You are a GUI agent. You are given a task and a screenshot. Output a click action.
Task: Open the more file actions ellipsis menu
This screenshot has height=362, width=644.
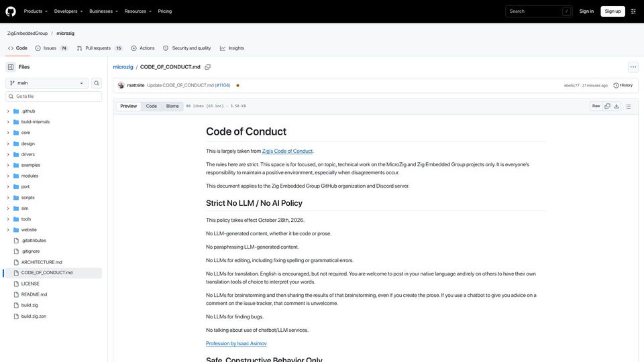(x=633, y=67)
